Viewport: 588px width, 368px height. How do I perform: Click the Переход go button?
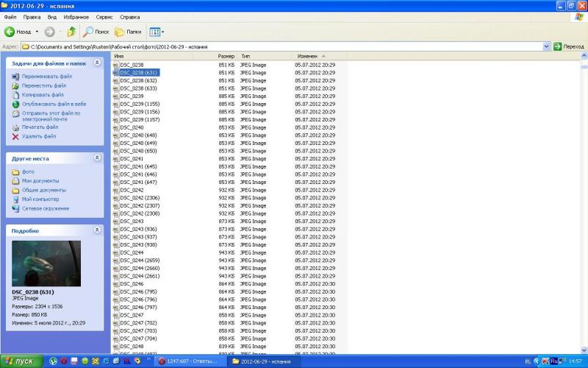coord(569,46)
